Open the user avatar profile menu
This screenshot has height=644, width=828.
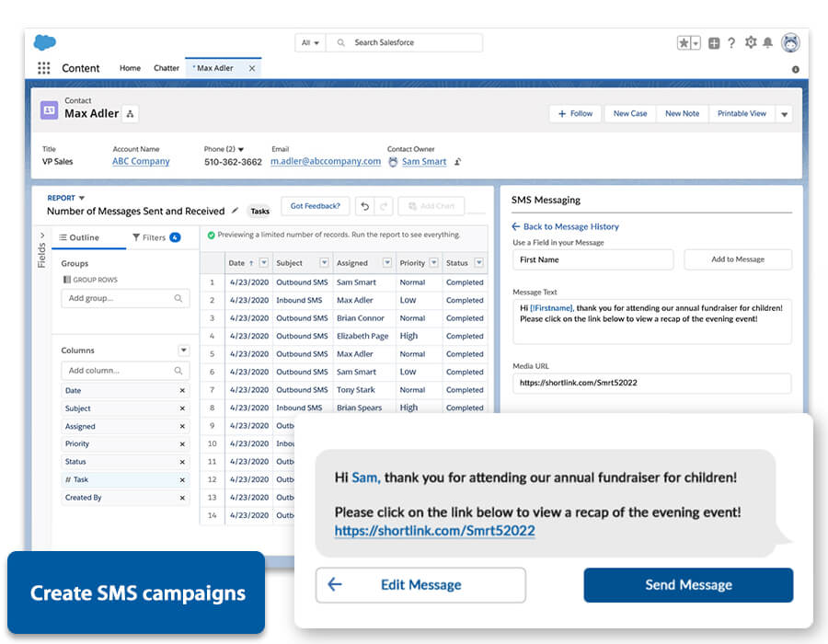point(790,42)
